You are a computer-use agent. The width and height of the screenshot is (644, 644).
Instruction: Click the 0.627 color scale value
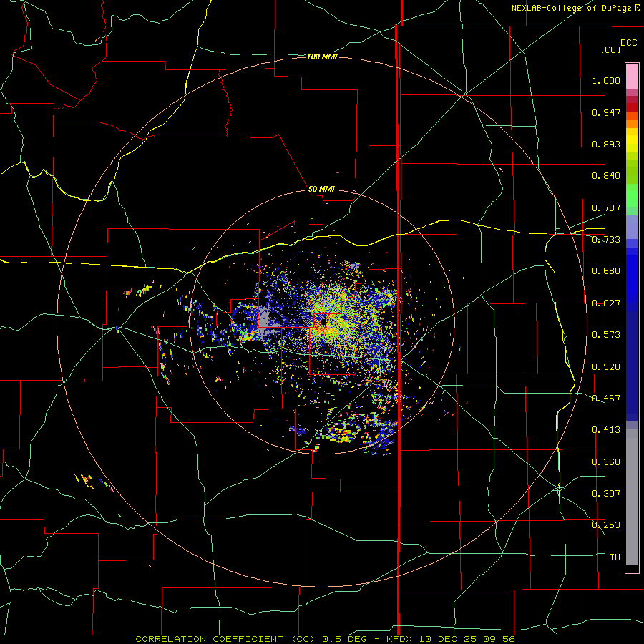(606, 303)
